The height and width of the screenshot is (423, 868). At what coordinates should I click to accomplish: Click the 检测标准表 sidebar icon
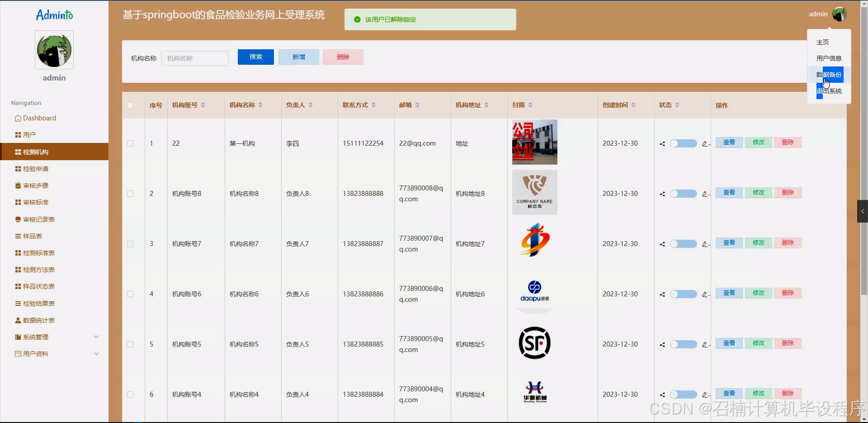[18, 253]
